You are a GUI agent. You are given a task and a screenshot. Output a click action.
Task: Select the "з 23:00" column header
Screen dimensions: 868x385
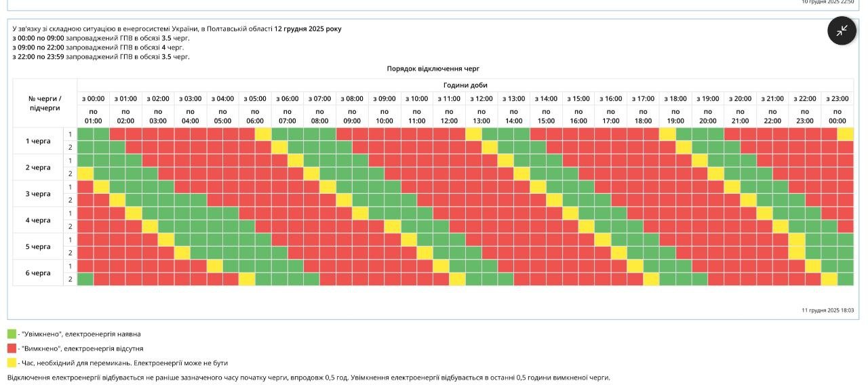(837, 98)
